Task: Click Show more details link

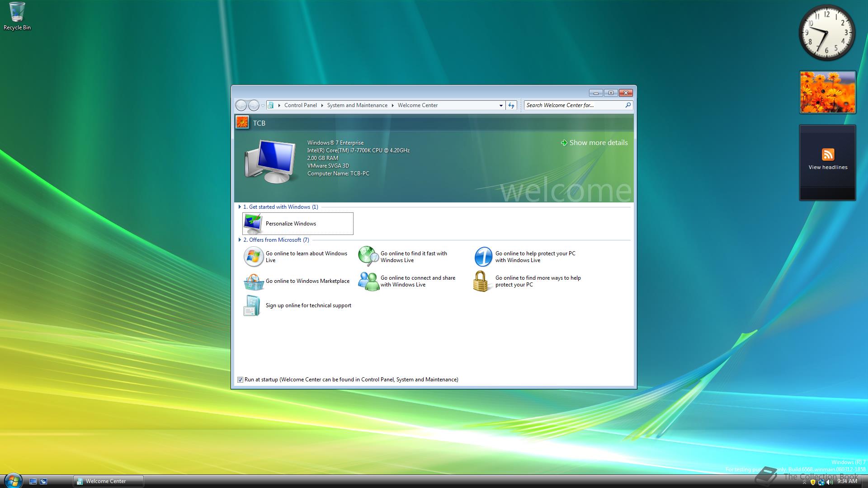Action: pos(594,143)
